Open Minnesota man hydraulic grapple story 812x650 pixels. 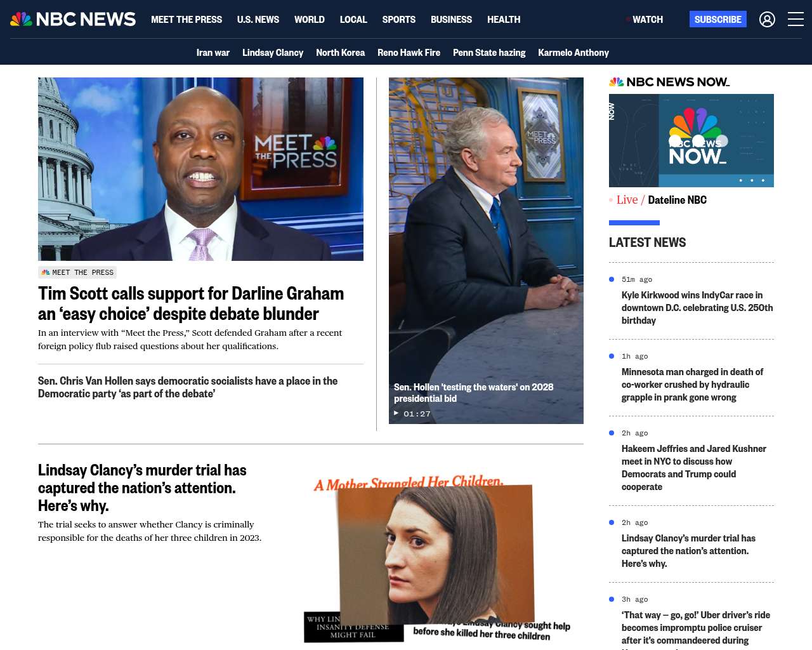[692, 385]
